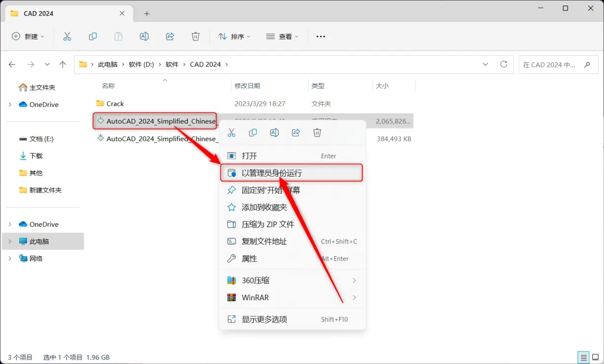The image size is (604, 364).
Task: Click 此电脑 in the address breadcrumb
Action: tap(107, 64)
